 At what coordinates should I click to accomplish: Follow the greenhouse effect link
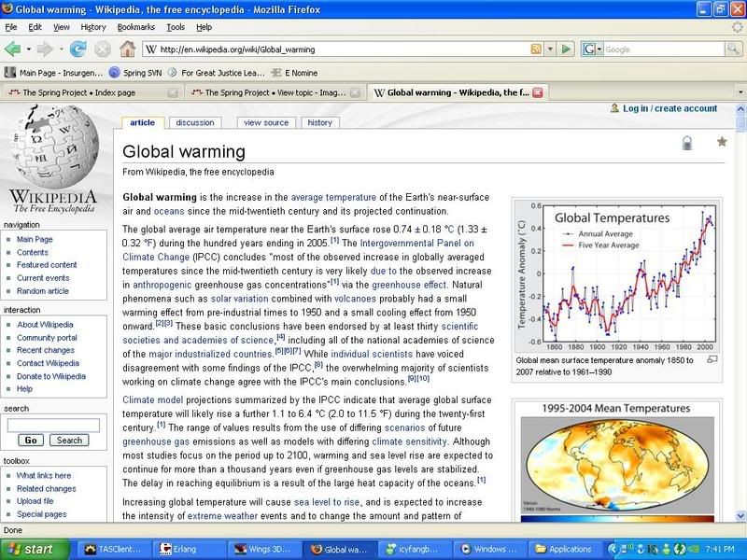point(409,285)
